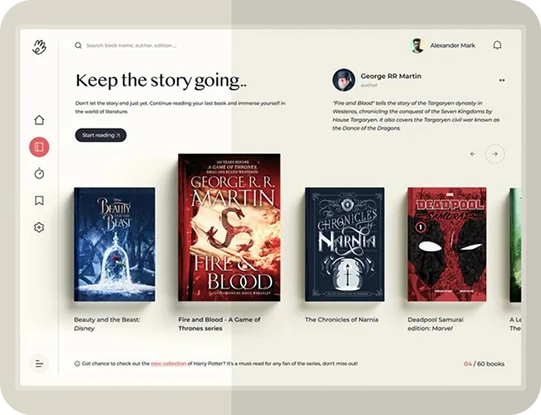Select Beauty and the Beast cover
This screenshot has width=541, height=415.
point(115,244)
